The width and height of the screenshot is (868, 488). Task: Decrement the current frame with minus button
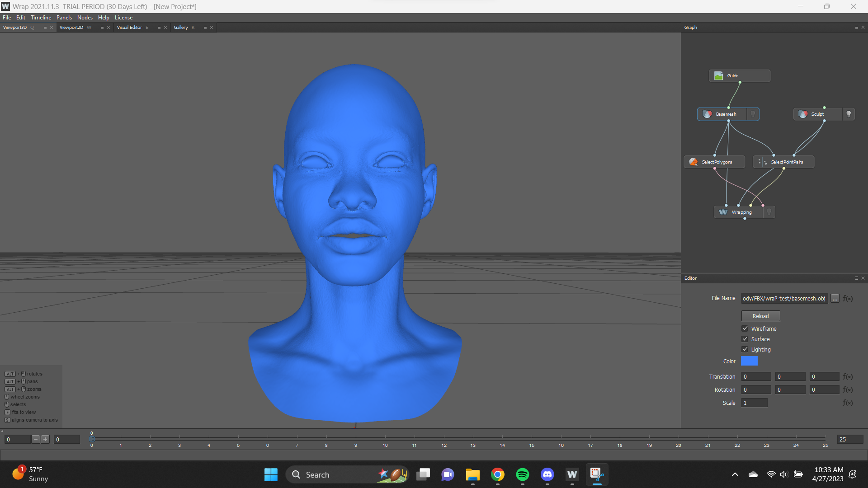(x=36, y=439)
